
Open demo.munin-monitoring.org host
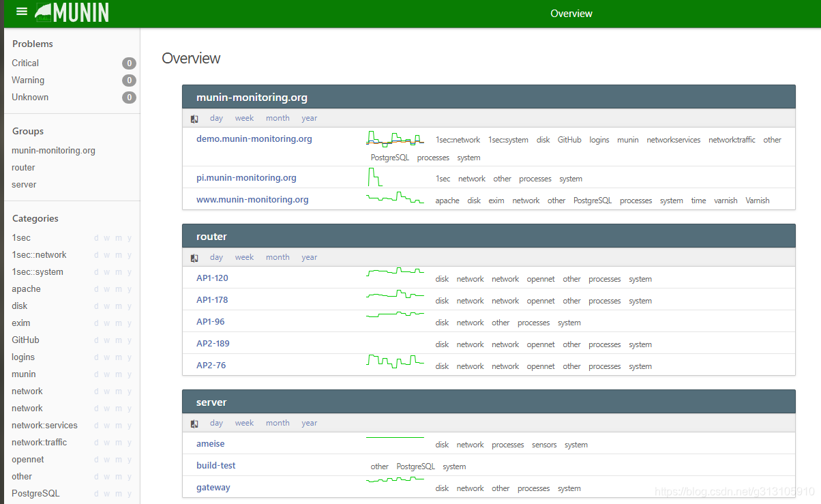click(254, 138)
